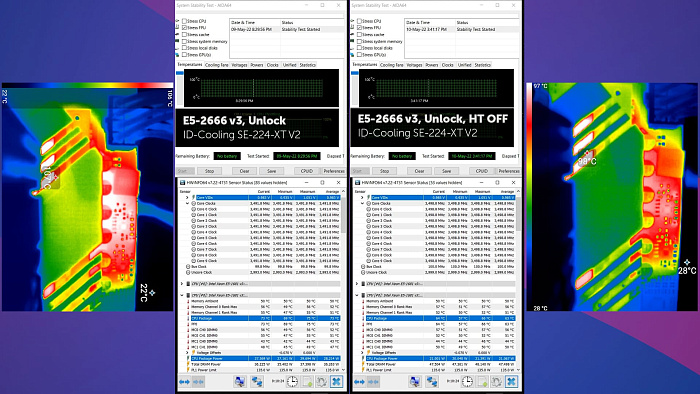Image resolution: width=700 pixels, height=394 pixels.
Task: Enable Stress CPU in left AIDA64 window
Action: (x=184, y=21)
